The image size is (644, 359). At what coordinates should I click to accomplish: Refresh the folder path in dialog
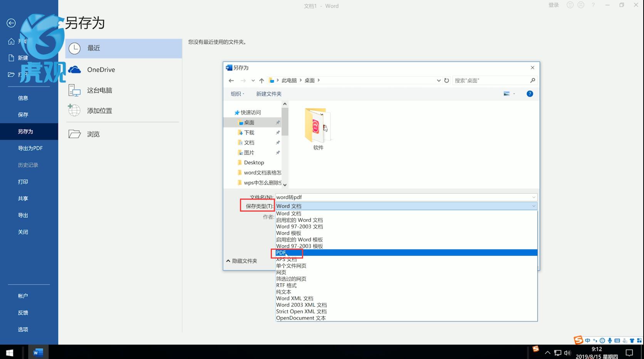[446, 80]
